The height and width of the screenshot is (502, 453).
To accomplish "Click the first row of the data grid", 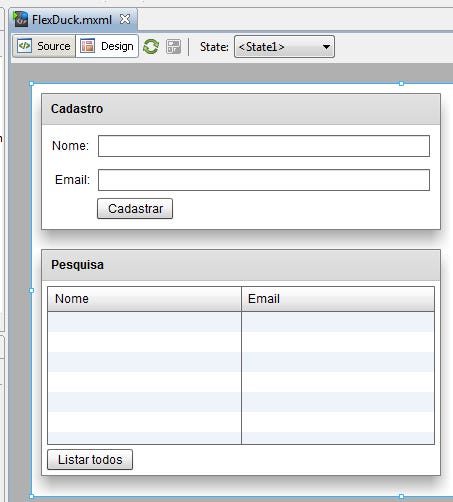I will (x=241, y=322).
